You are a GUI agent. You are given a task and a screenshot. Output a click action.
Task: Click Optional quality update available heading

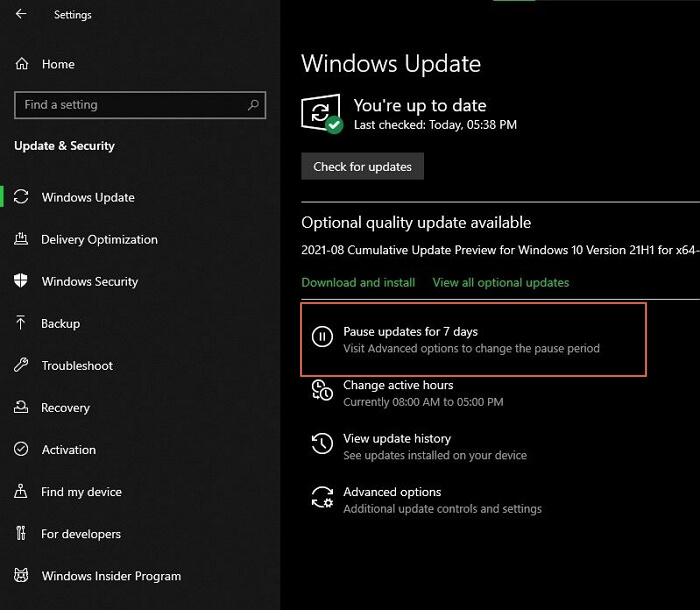click(x=416, y=222)
